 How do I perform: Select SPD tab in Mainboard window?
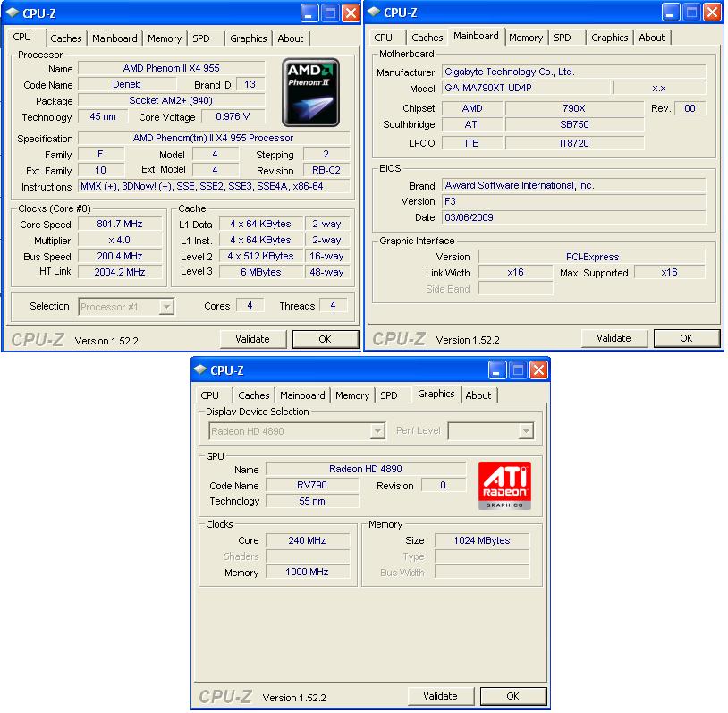(563, 38)
